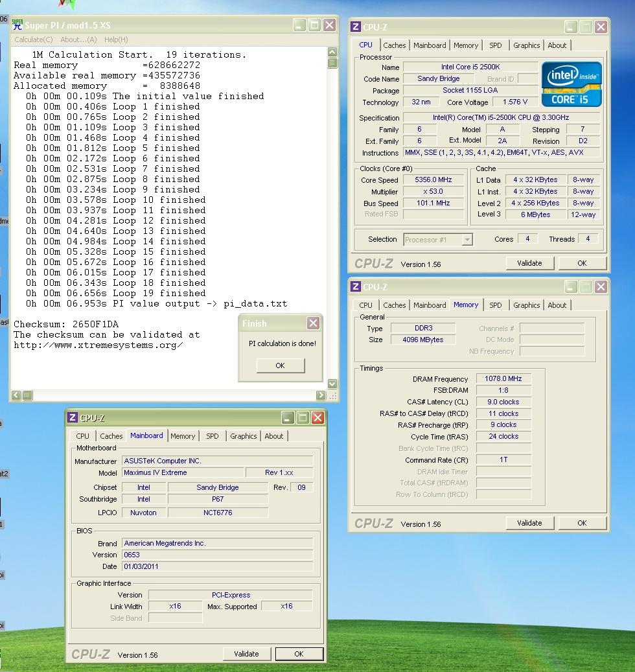This screenshot has width=635, height=672.
Task: Select Caches tab in Memory window
Action: coord(394,305)
